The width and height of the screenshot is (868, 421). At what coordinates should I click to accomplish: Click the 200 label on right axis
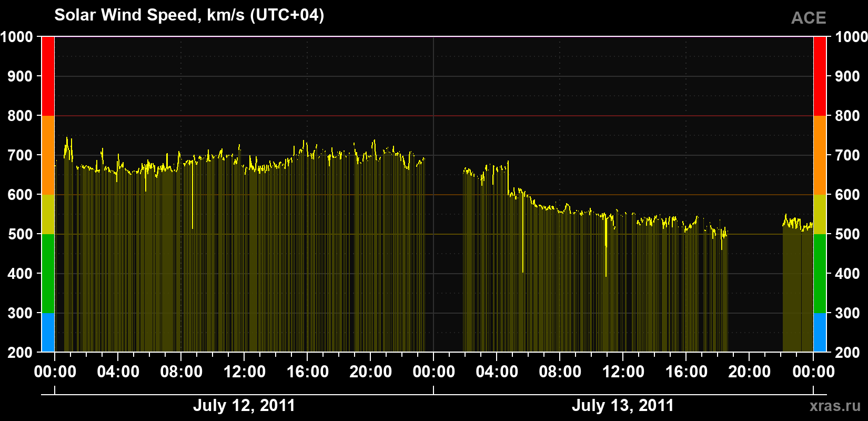point(847,353)
